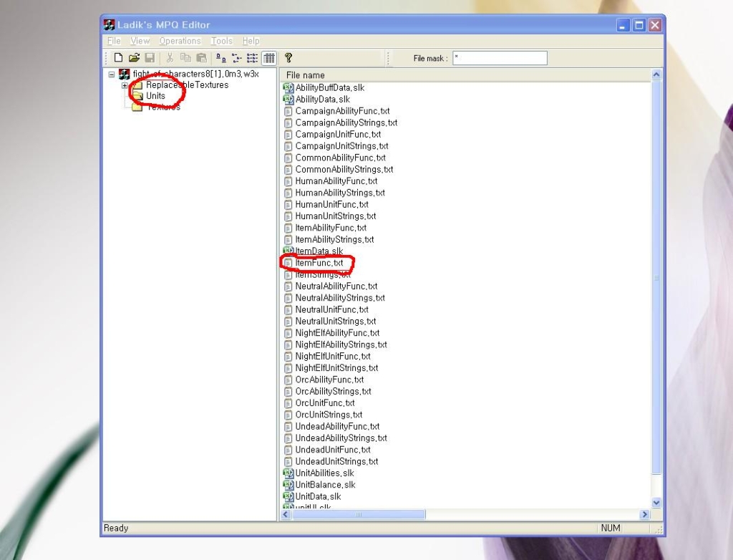Maximize the MPQ Editor window
Image resolution: width=733 pixels, height=560 pixels.
point(639,25)
